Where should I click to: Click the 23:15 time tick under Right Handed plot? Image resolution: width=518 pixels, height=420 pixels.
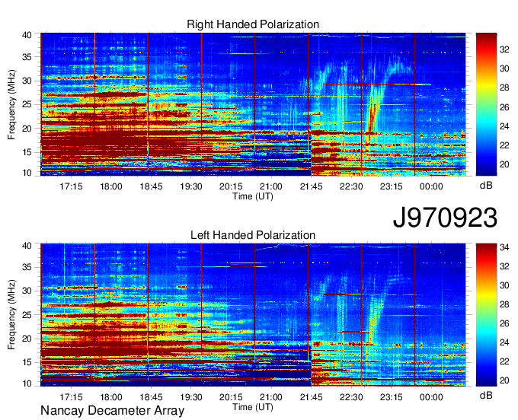391,186
